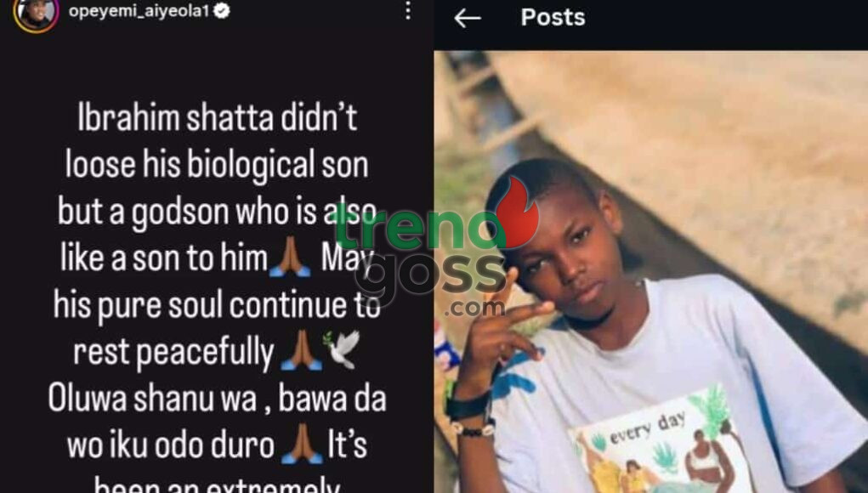Tap the dove emoji after peacefully

point(342,350)
